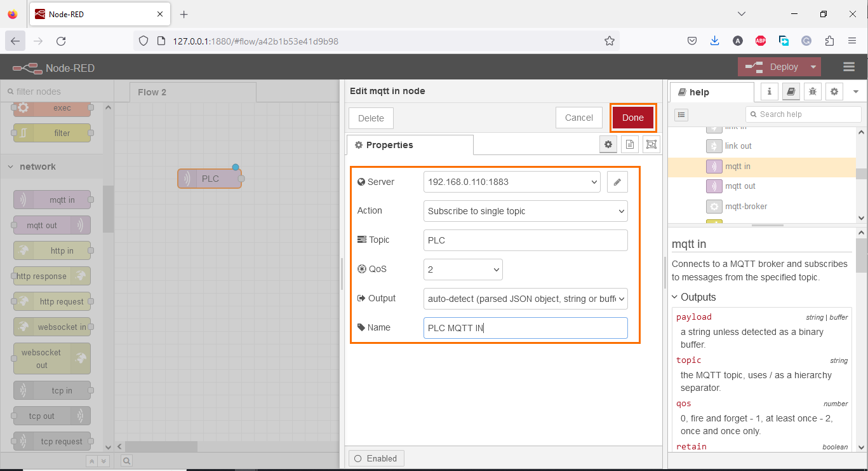Open the mqtt broker edit pencil icon
Image resolution: width=868 pixels, height=471 pixels.
(617, 182)
